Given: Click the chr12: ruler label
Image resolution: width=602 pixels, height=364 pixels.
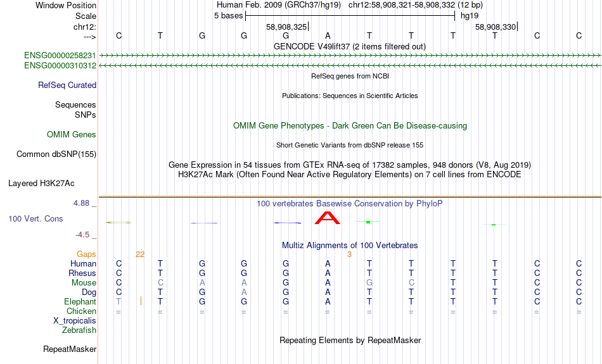Looking at the screenshot, I should click(84, 27).
